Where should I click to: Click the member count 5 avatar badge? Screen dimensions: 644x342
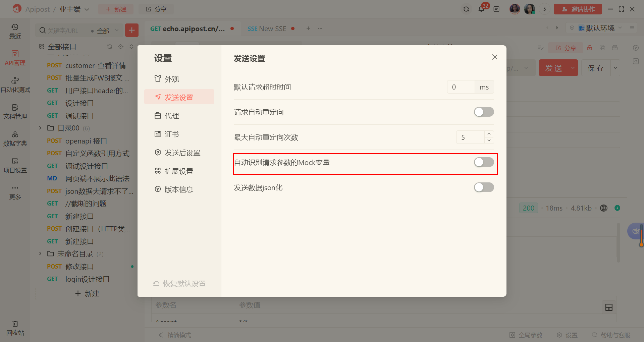[544, 9]
